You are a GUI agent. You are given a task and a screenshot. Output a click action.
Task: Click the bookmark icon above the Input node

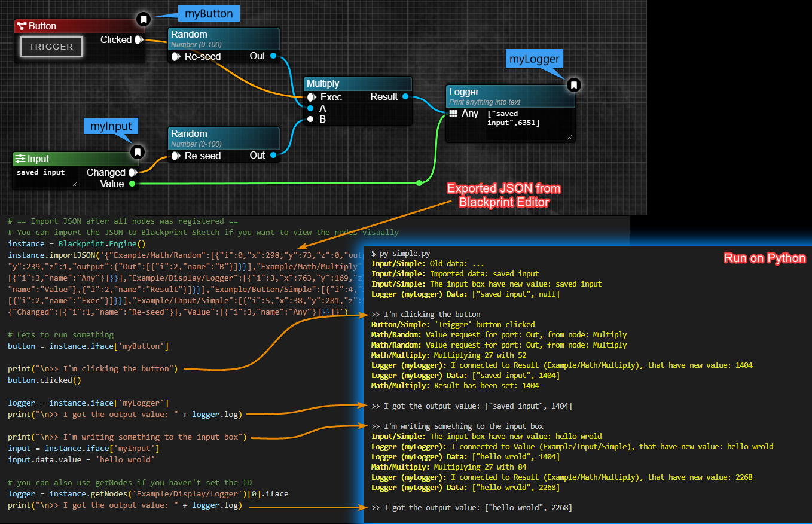click(x=138, y=152)
